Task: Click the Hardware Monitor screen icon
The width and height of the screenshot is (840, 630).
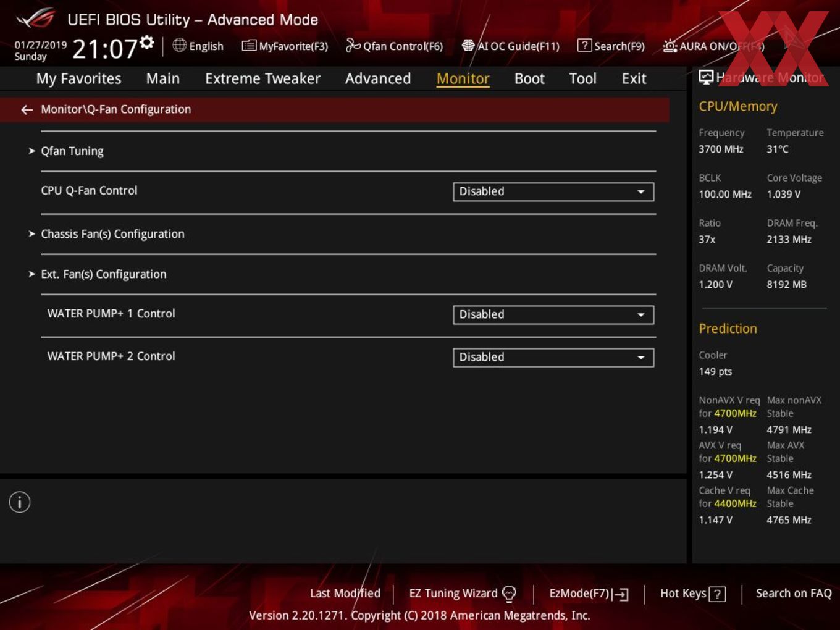Action: pos(706,77)
